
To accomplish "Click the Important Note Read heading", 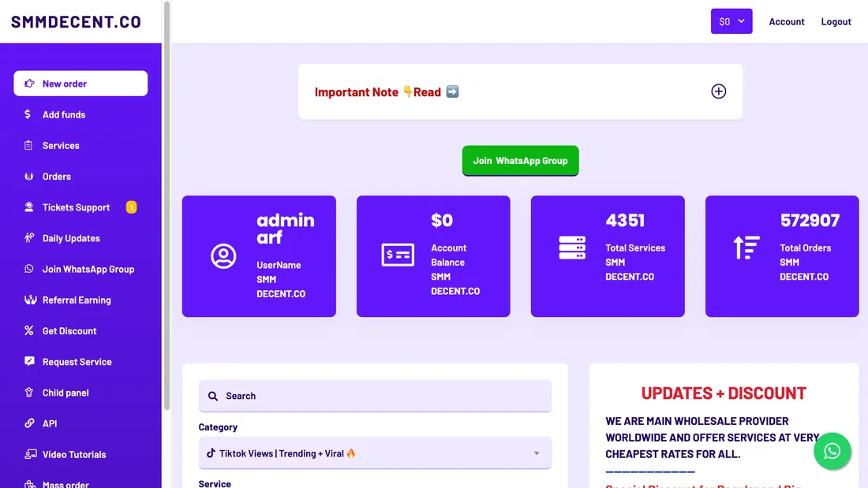I will coord(387,92).
